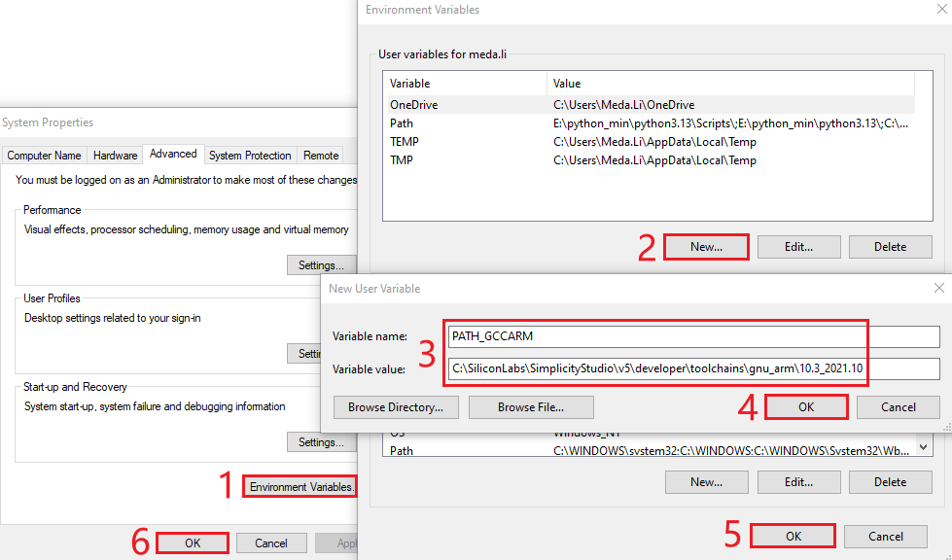Delete the selected user variable

click(x=890, y=247)
